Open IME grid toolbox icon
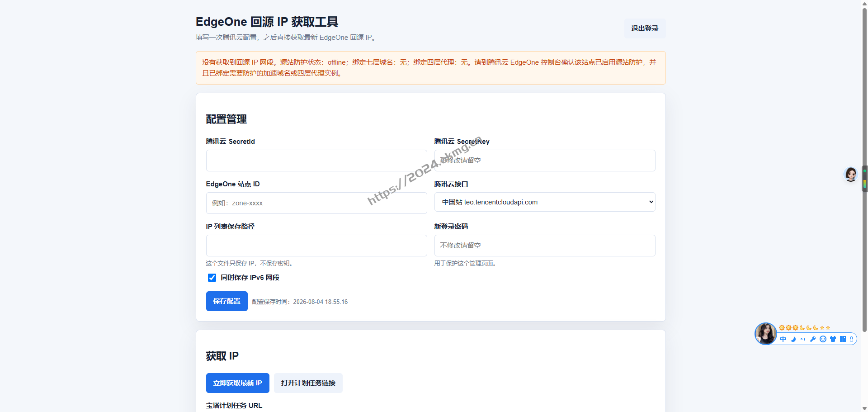 click(x=843, y=339)
